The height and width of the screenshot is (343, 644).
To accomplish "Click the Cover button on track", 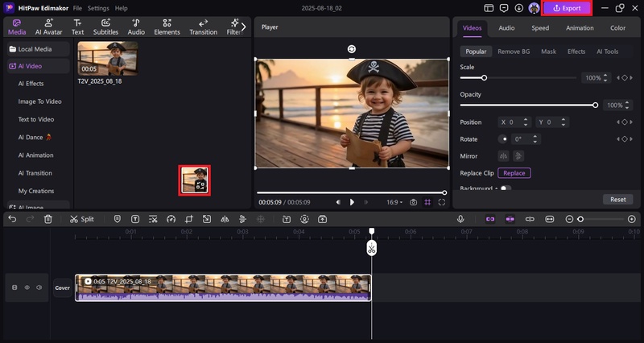I will coord(63,288).
